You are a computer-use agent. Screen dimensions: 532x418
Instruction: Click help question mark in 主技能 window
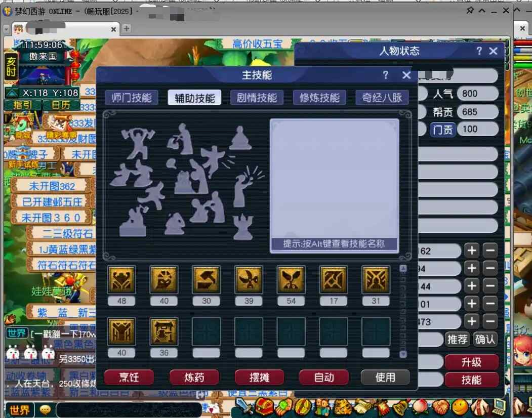[x=385, y=75]
